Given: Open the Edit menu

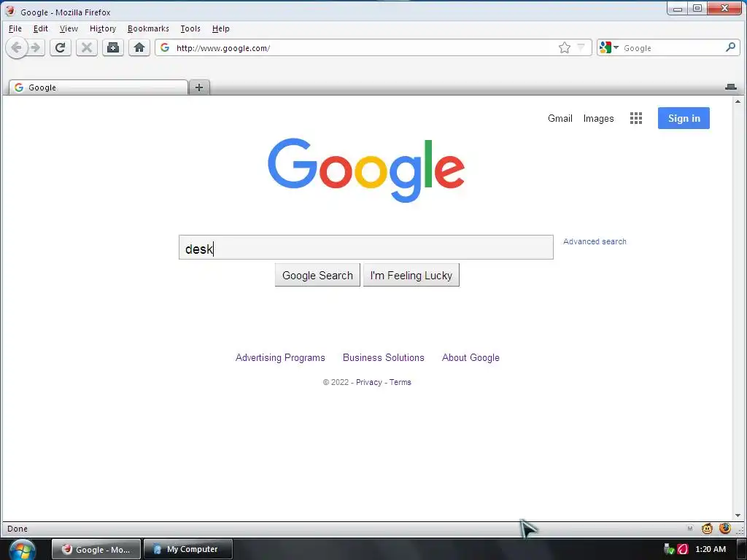Looking at the screenshot, I should (x=41, y=28).
